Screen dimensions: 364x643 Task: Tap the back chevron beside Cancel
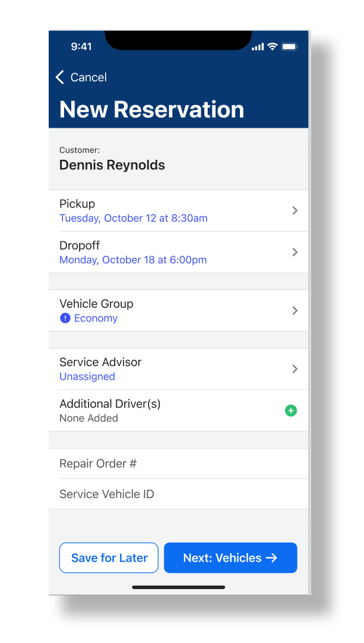[59, 77]
